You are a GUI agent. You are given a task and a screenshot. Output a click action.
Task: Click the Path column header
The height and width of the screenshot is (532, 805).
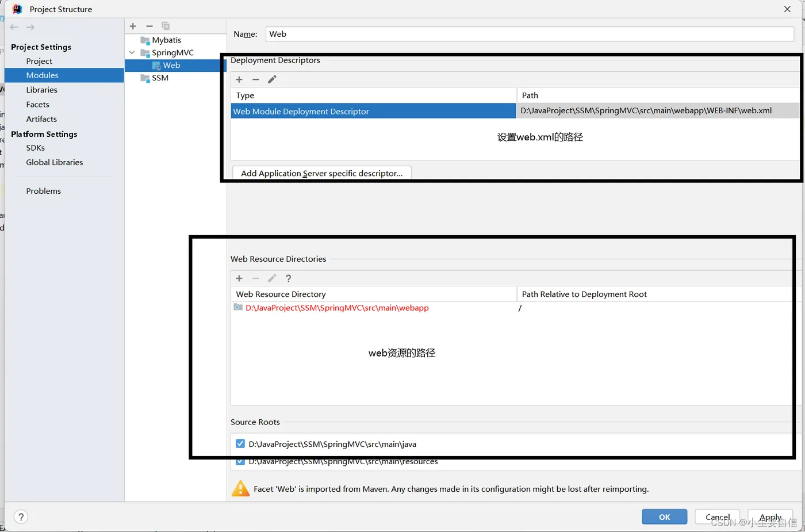pyautogui.click(x=658, y=95)
